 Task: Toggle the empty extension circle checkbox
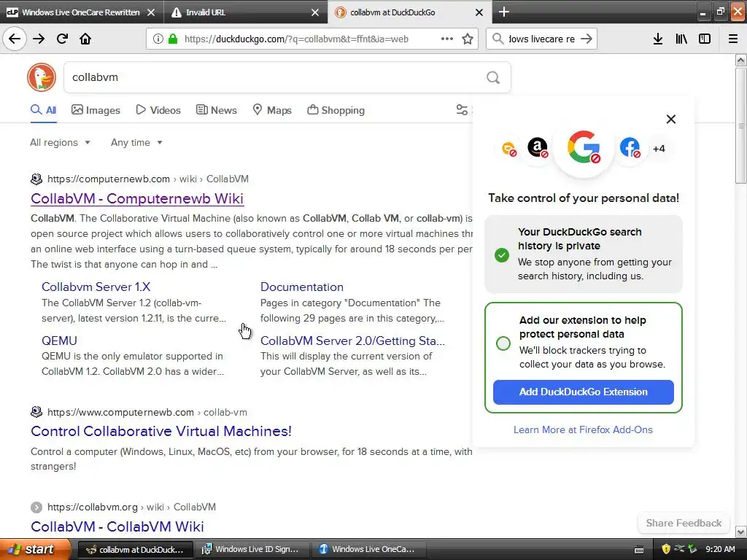pos(503,343)
